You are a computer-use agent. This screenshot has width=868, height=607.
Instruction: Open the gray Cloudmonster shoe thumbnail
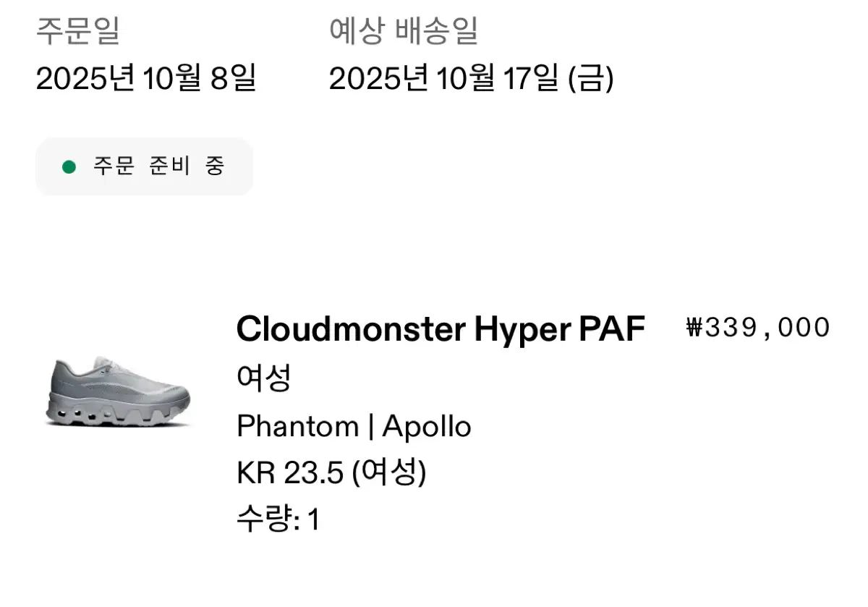[x=117, y=391]
